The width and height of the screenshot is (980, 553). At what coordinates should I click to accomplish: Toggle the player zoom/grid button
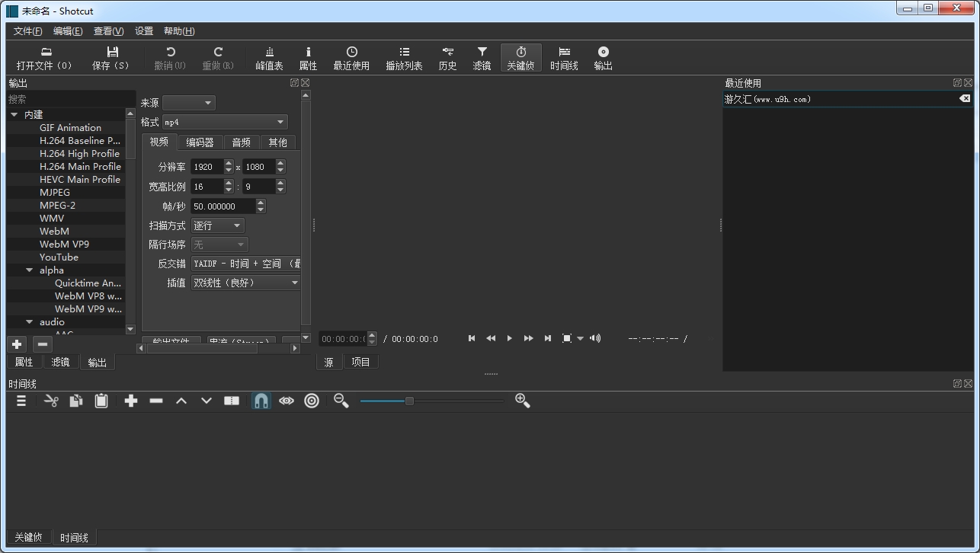[x=566, y=338]
